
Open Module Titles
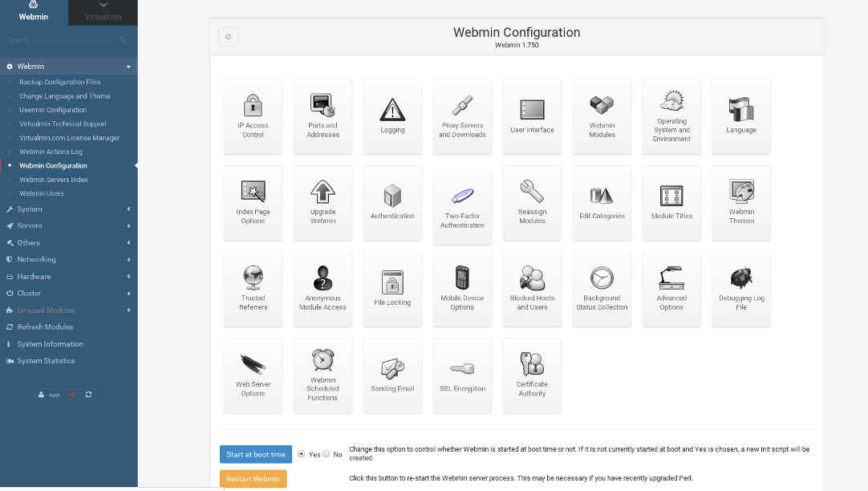671,203
